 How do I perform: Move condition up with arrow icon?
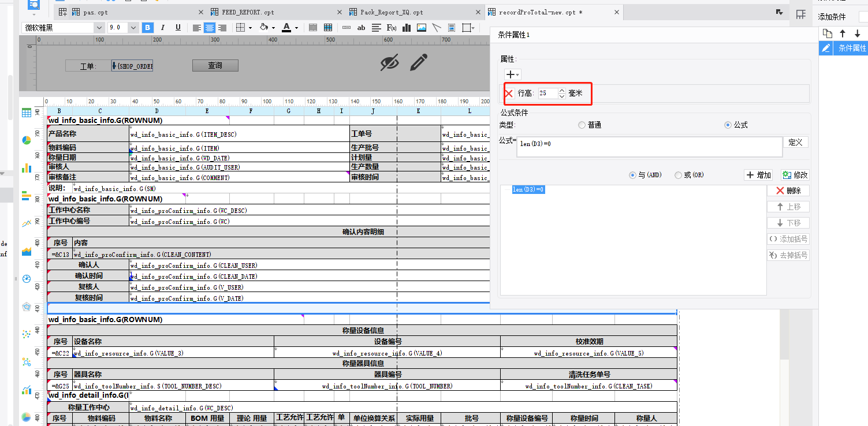point(843,33)
